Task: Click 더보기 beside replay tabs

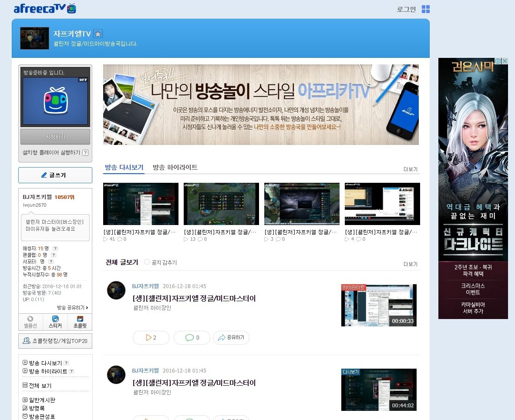Action: (x=410, y=169)
